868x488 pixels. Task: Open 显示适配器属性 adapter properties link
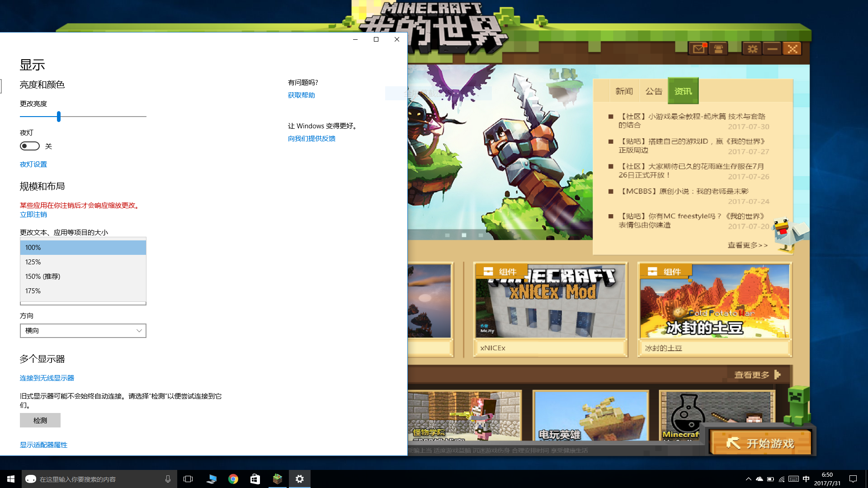(44, 445)
